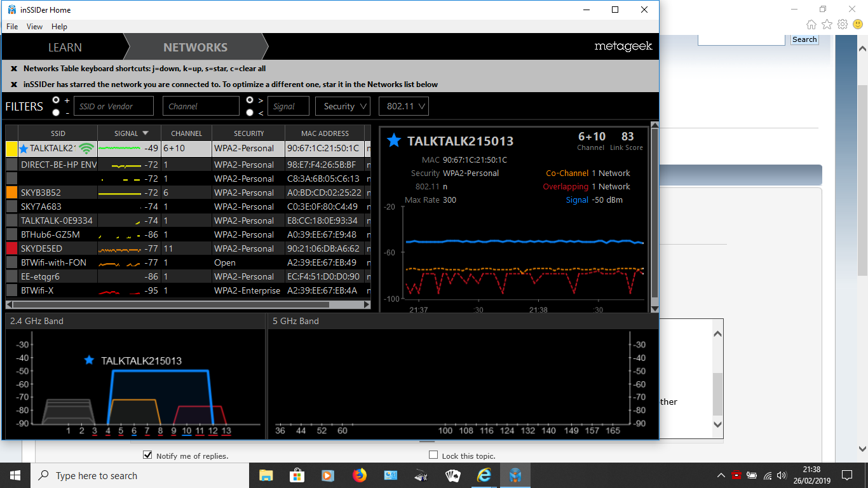Click the green Wi-Fi connected icon in the first row
Viewport: 868px width, 488px height.
tap(86, 149)
